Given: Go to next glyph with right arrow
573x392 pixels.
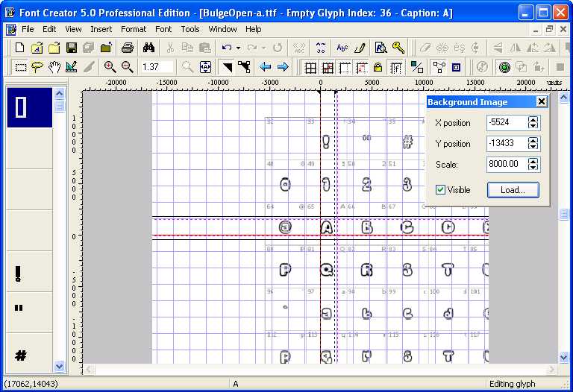Looking at the screenshot, I should point(283,67).
